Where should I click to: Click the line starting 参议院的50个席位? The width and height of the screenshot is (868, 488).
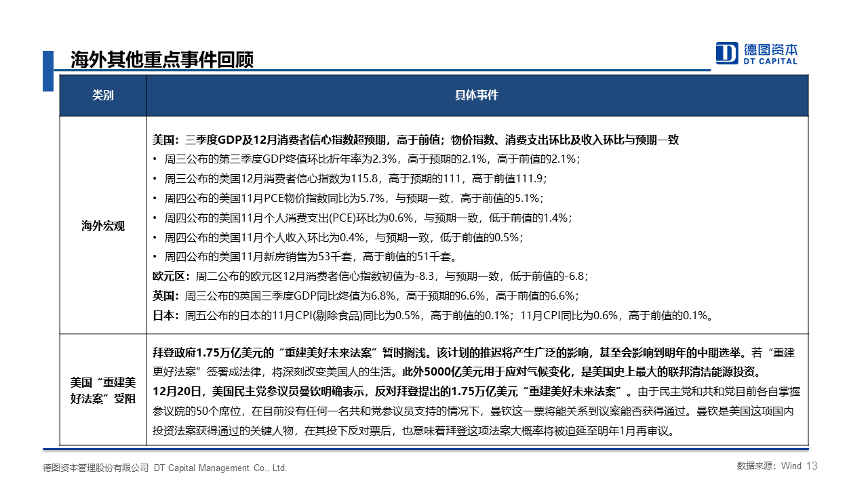click(475, 411)
